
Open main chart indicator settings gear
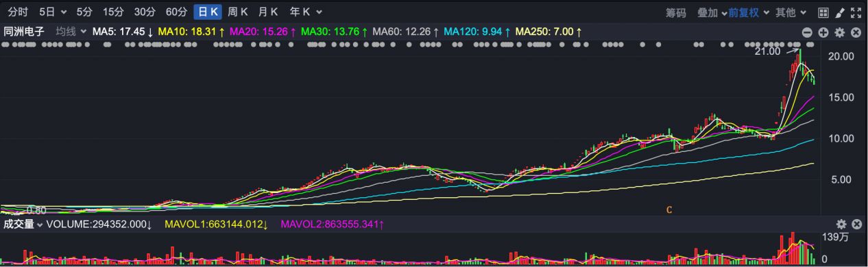tap(840, 32)
